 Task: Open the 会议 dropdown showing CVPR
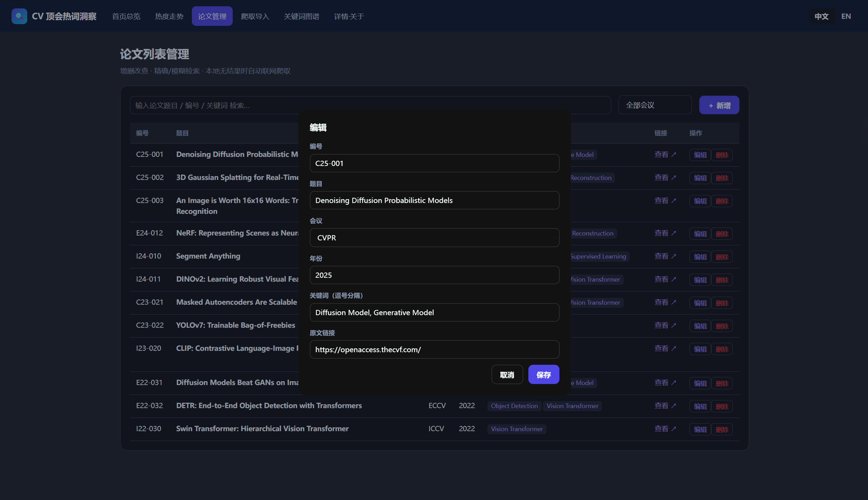coord(434,238)
